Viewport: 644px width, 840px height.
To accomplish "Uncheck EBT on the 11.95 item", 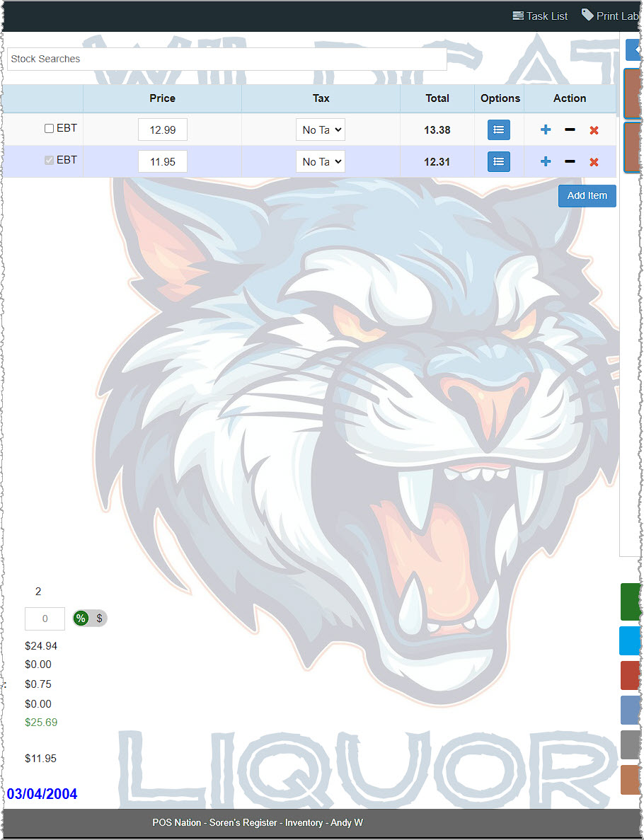I will tap(48, 159).
